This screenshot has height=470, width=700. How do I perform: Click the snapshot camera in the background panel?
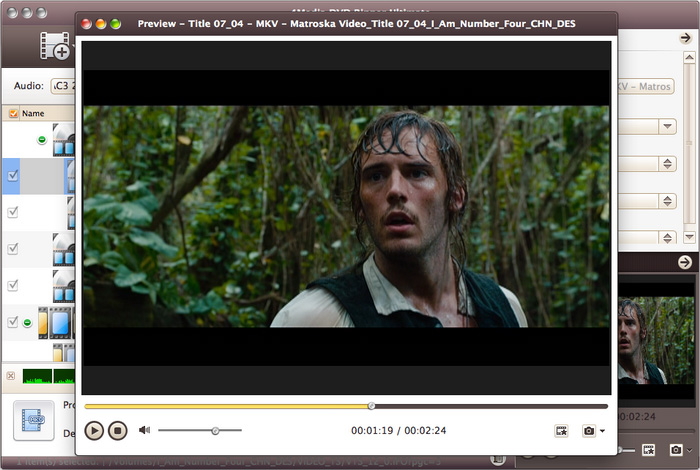coord(677,451)
